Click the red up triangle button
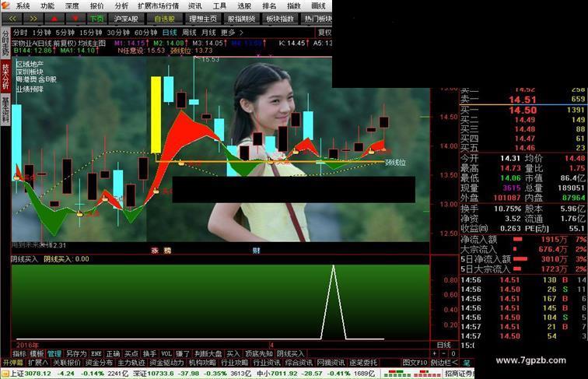Viewport: 588px width, 379px height. tap(54, 19)
